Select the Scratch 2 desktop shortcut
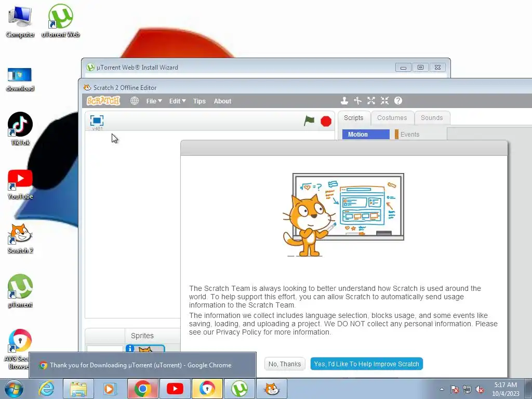 20,238
